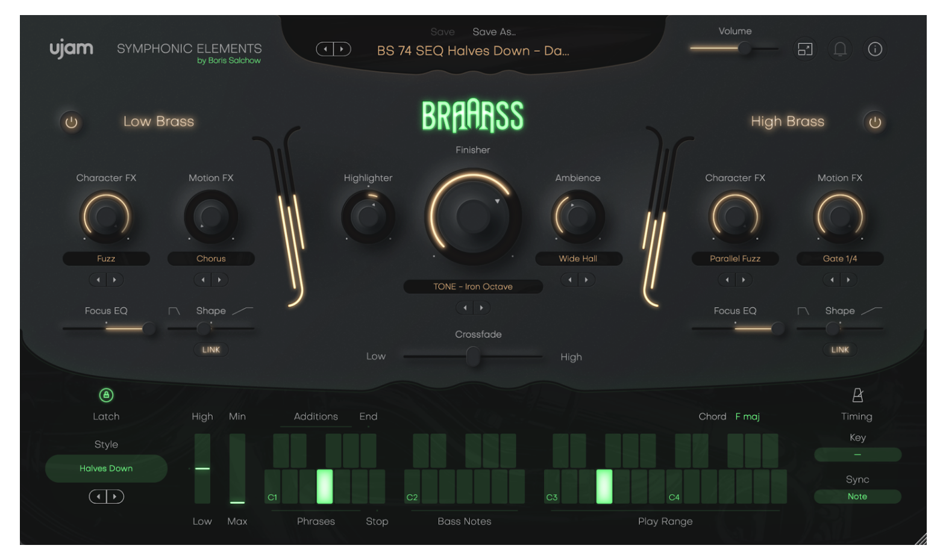The height and width of the screenshot is (560, 943).
Task: Open the Fuzz Character FX dropdown
Action: click(106, 258)
